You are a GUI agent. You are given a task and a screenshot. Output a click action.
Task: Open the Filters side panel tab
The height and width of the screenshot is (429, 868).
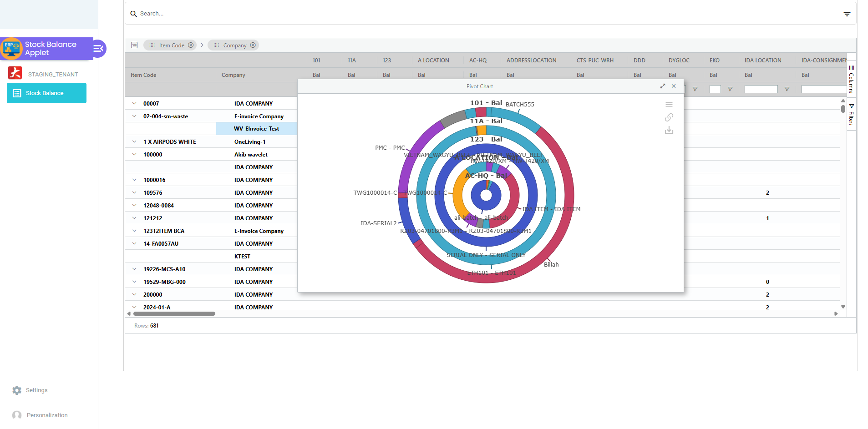pyautogui.click(x=851, y=115)
